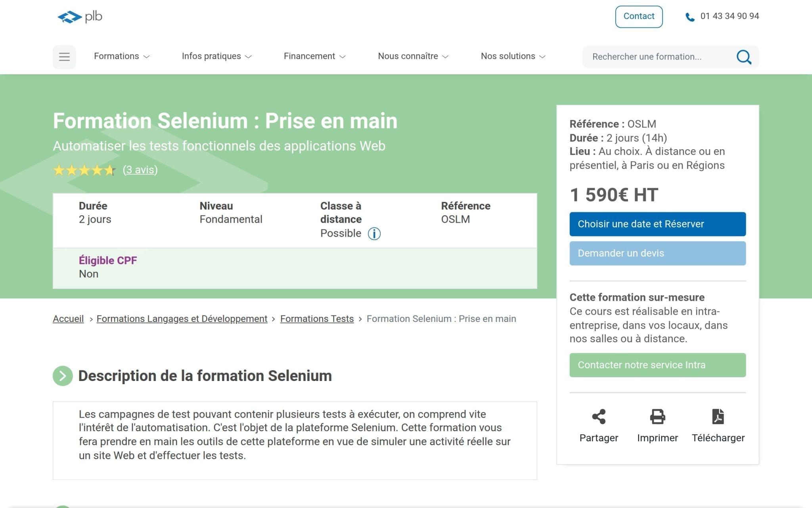Screen dimensions: 812x508
Task: Click the green arrow beside Description heading
Action: tap(62, 375)
